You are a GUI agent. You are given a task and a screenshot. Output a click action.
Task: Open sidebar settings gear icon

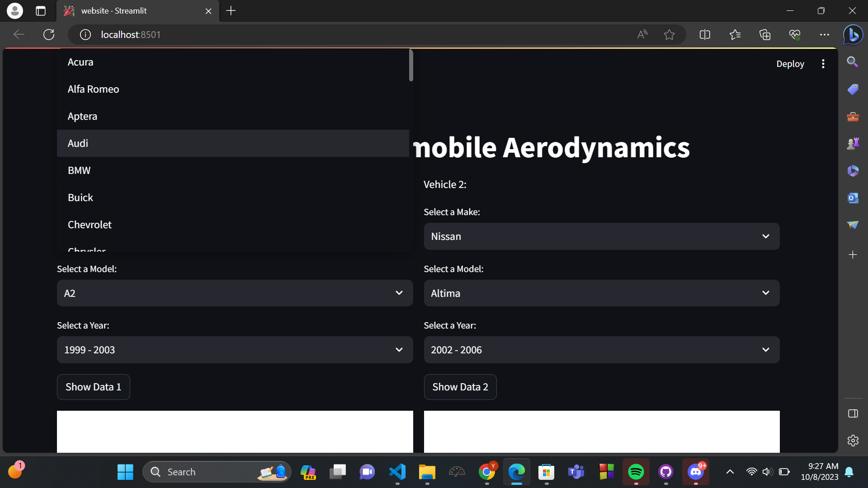point(853,441)
